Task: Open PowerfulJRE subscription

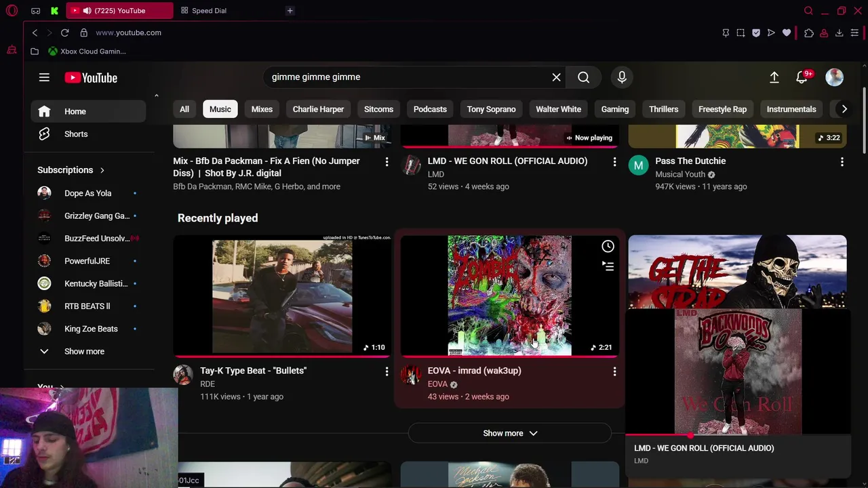Action: click(88, 261)
